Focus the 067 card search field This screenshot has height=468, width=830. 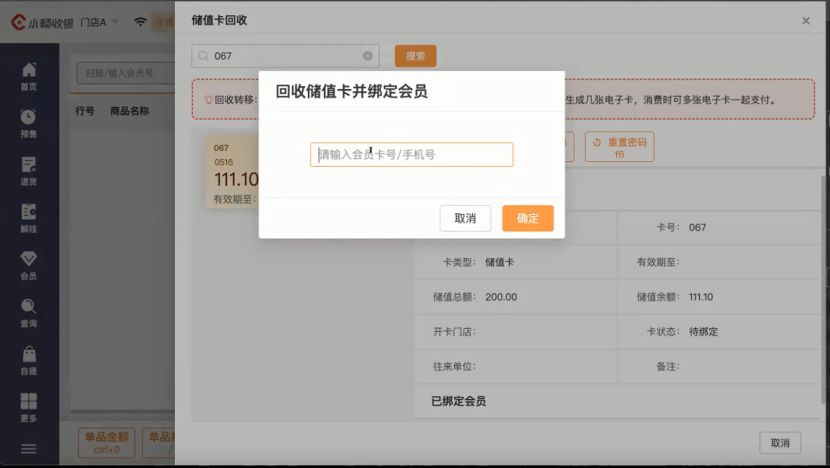pyautogui.click(x=285, y=56)
